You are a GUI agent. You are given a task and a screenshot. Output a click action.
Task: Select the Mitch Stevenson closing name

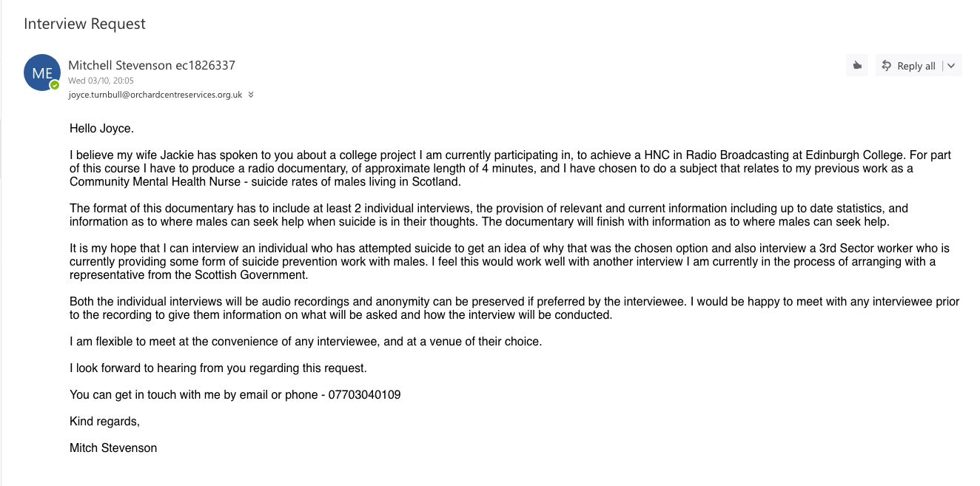(113, 448)
